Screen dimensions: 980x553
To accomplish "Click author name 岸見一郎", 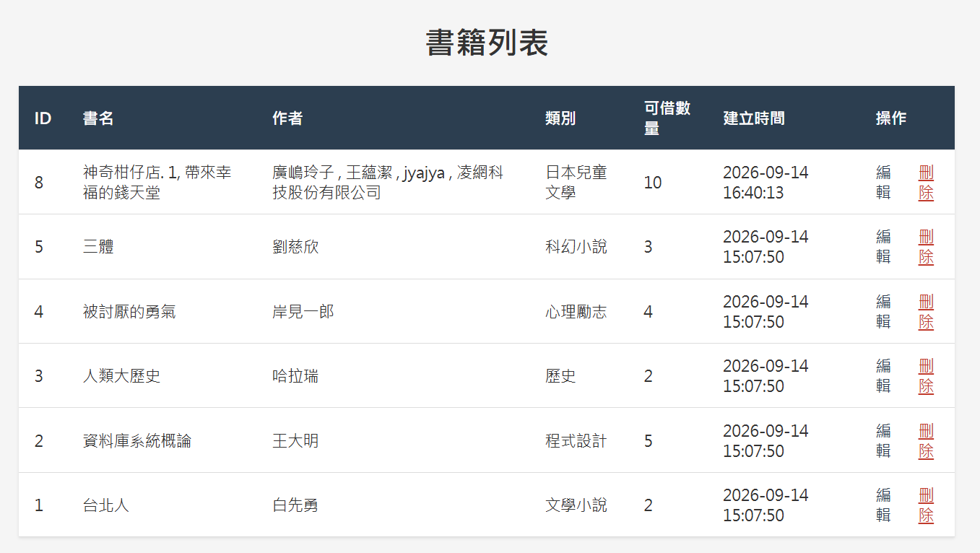I will point(303,311).
